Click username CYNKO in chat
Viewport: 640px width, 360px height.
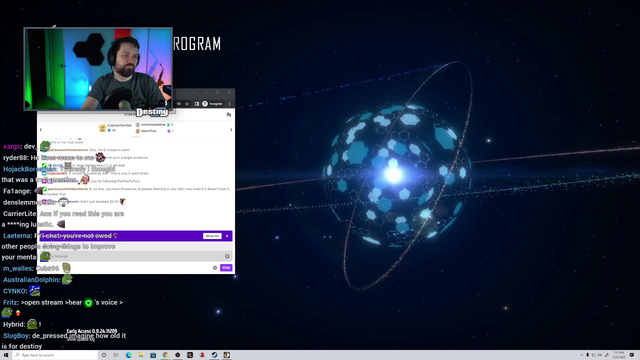(15, 291)
